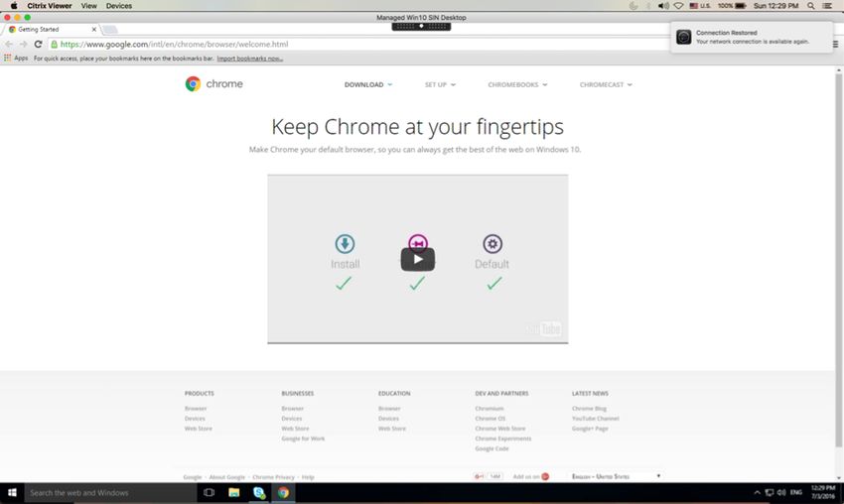Open the Apps grid in bookmarks bar
The height and width of the screenshot is (504, 844).
16,59
